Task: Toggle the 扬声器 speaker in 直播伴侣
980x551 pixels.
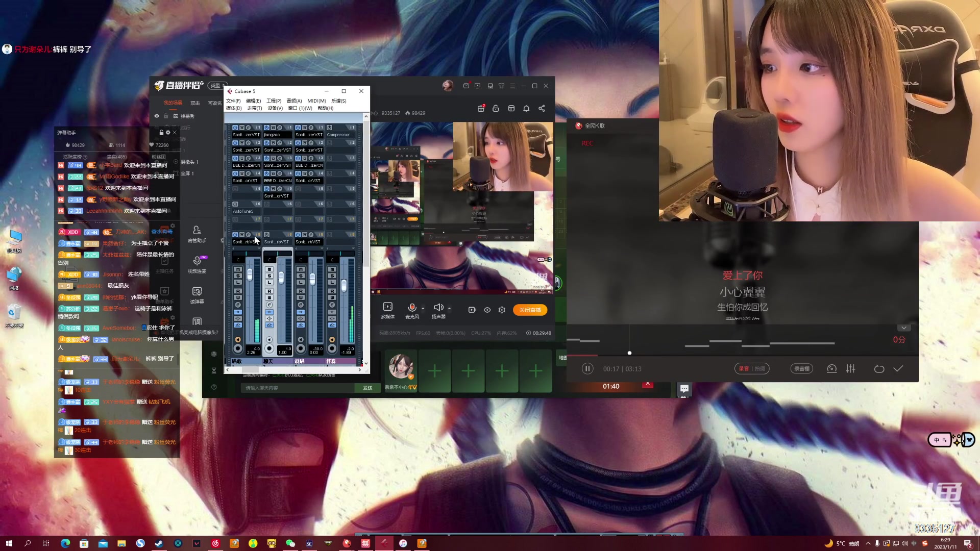Action: pos(438,310)
